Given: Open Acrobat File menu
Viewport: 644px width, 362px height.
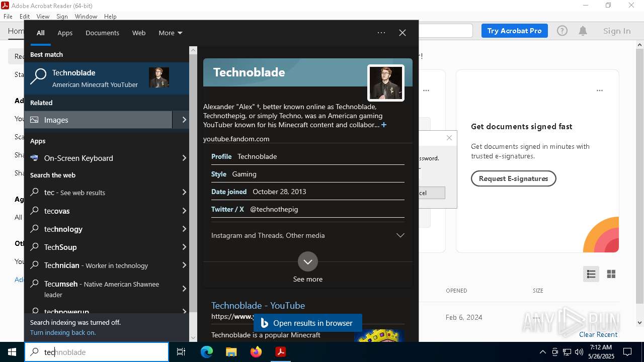Looking at the screenshot, I should 8,17.
